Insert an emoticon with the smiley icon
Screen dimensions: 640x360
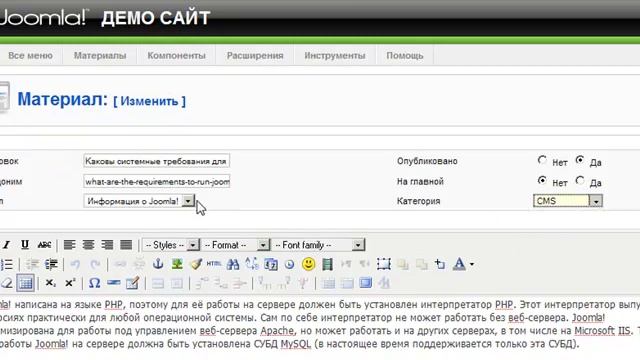(x=309, y=264)
